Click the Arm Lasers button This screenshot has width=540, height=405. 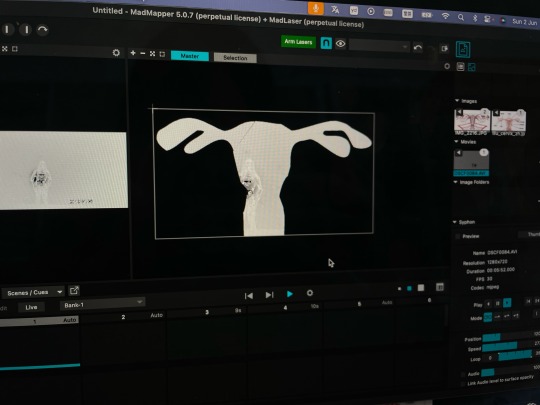298,42
